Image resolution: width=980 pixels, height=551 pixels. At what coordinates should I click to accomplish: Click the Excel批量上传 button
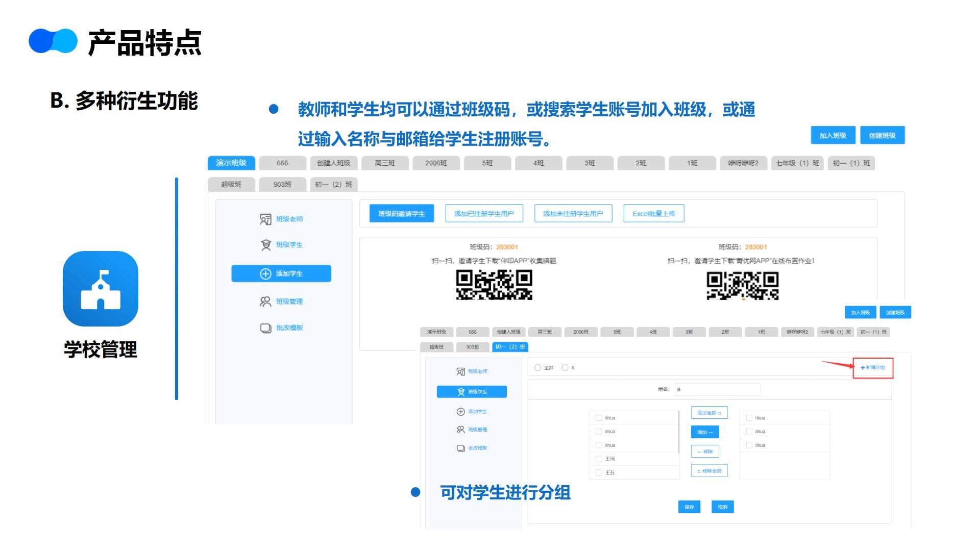point(653,214)
